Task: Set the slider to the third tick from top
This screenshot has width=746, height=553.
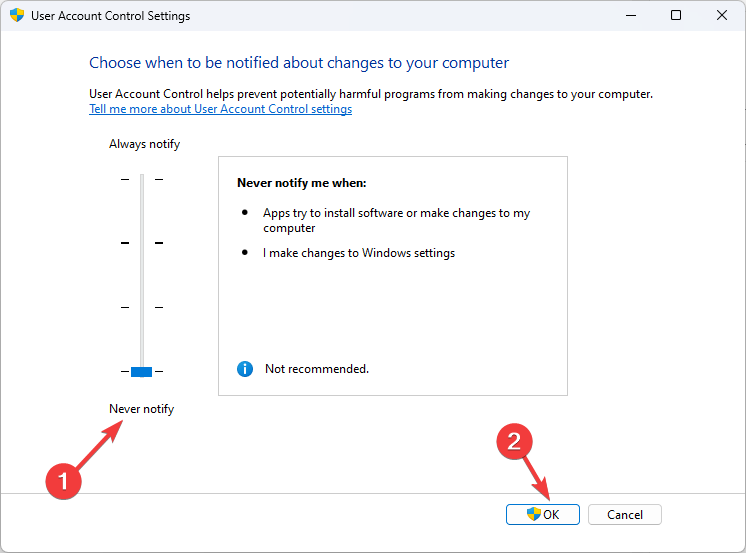Action: tap(141, 307)
